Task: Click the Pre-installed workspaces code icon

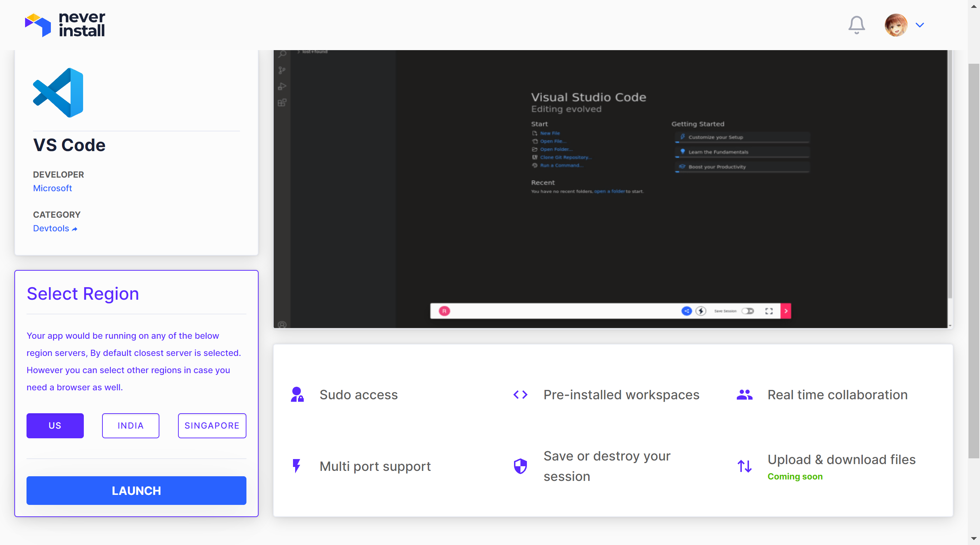Action: coord(520,394)
